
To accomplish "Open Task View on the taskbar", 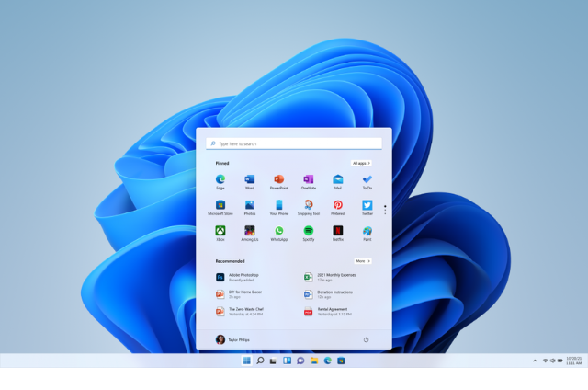I will 274,361.
